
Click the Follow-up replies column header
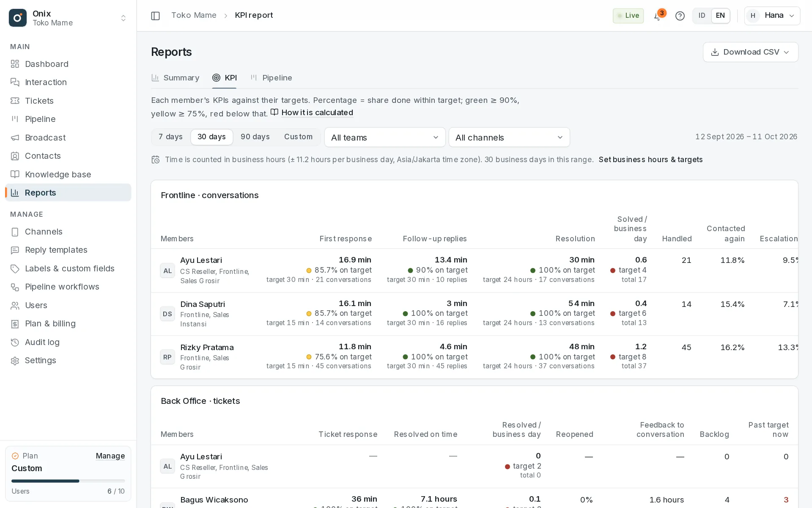click(435, 239)
